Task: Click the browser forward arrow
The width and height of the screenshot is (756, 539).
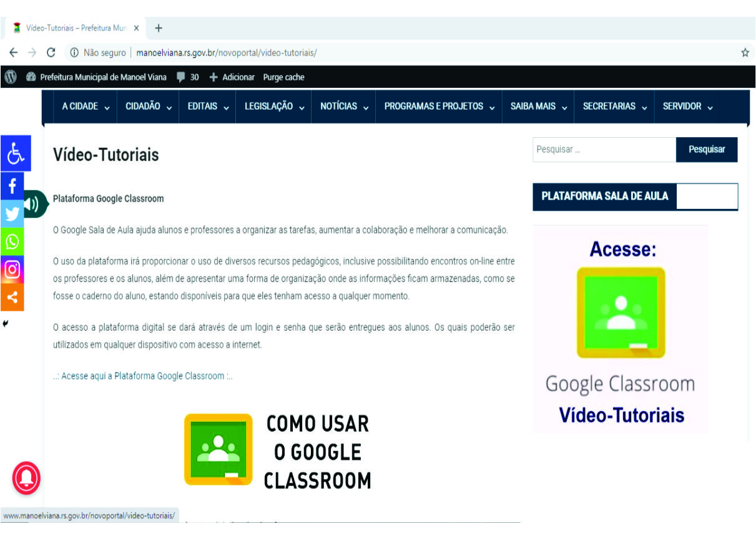Action: click(32, 53)
